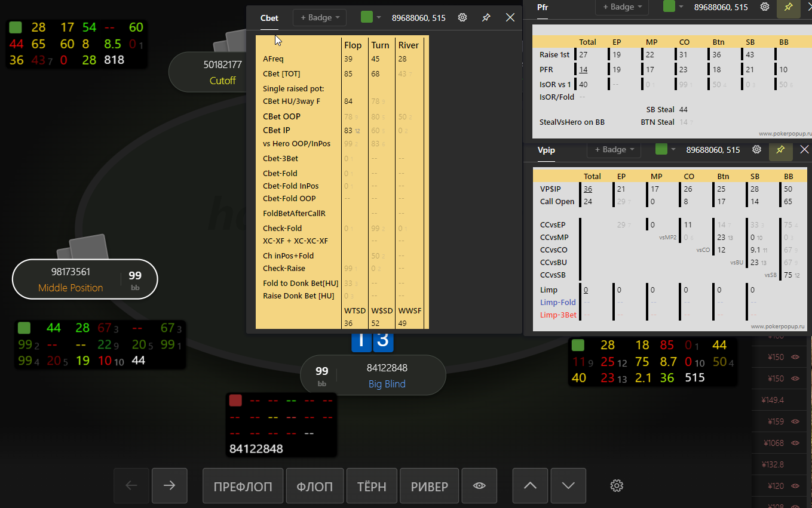The height and width of the screenshot is (508, 812).
Task: Click the up chevron replayer button
Action: point(530,486)
